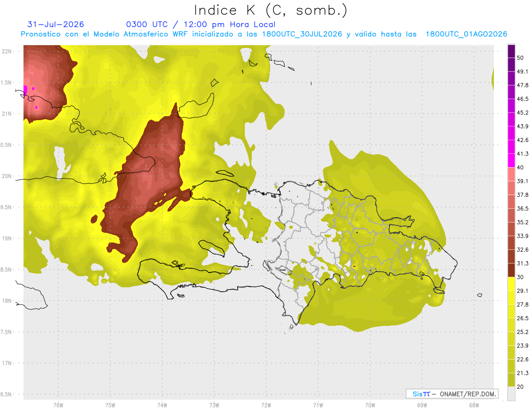Click colorbar value "35.2"

point(523,223)
